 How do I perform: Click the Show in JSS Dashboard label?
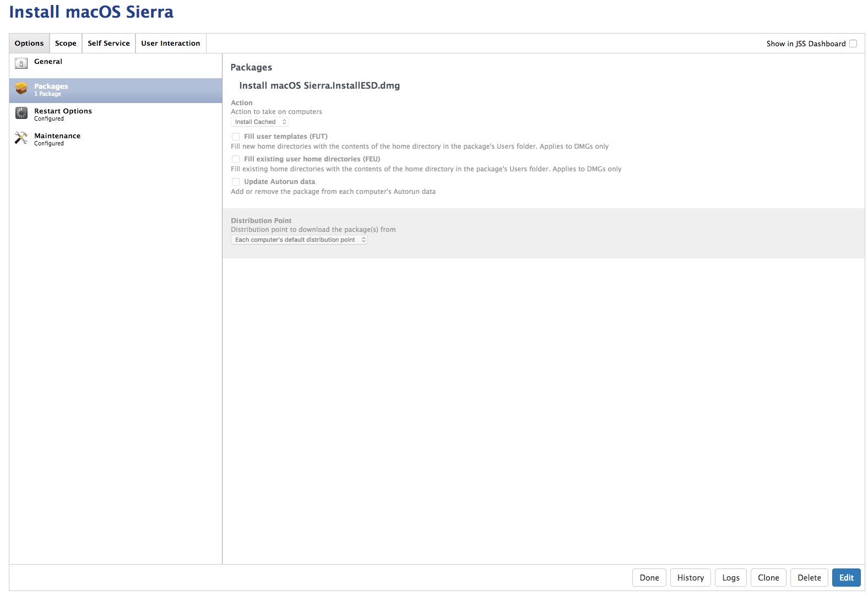coord(806,44)
